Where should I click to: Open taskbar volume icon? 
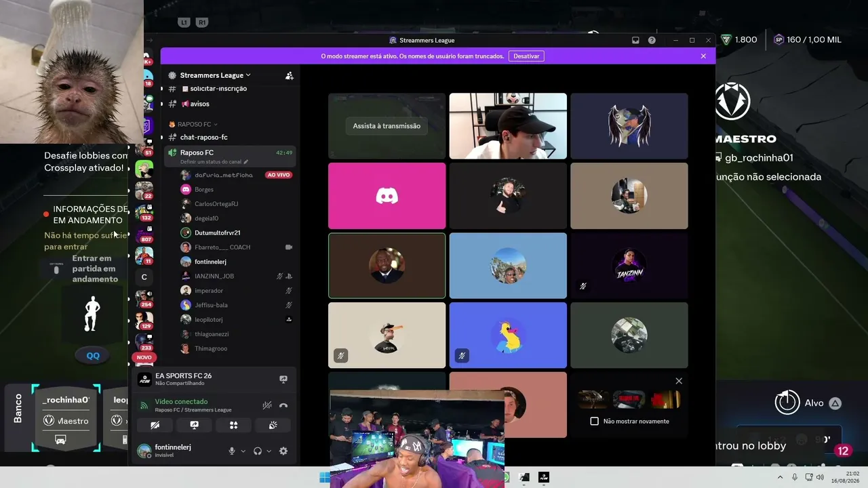pyautogui.click(x=821, y=477)
